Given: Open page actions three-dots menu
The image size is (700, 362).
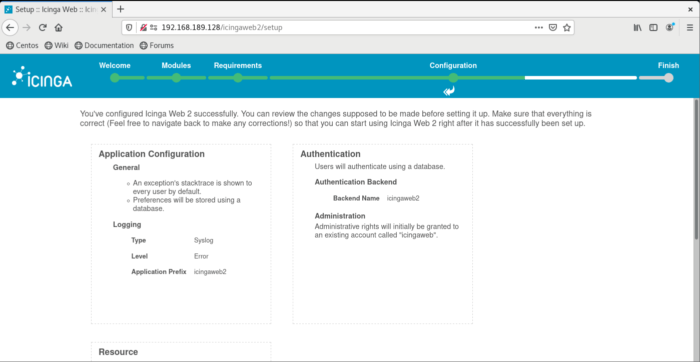Looking at the screenshot, I should (x=539, y=28).
